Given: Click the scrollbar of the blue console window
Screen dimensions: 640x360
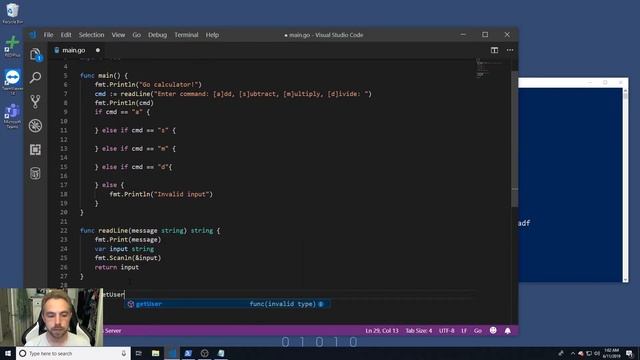Looking at the screenshot, I should (x=625, y=186).
